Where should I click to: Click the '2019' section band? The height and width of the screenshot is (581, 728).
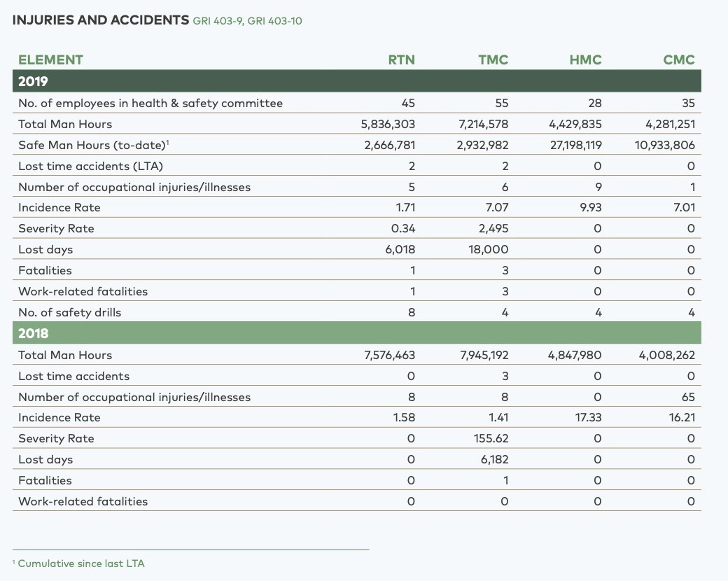coord(356,81)
